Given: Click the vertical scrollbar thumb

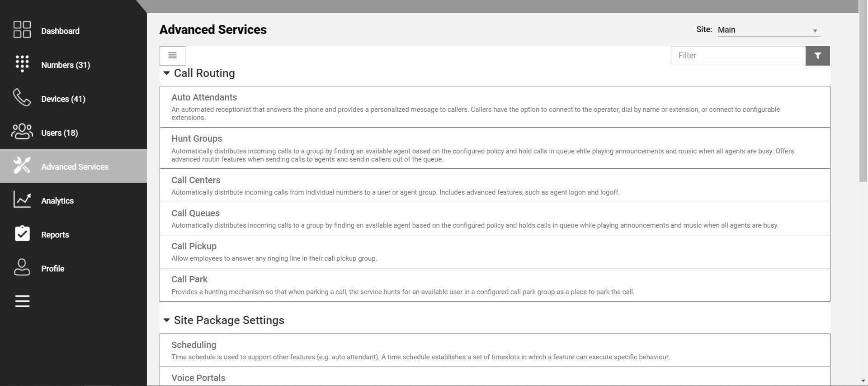Looking at the screenshot, I should [863, 91].
